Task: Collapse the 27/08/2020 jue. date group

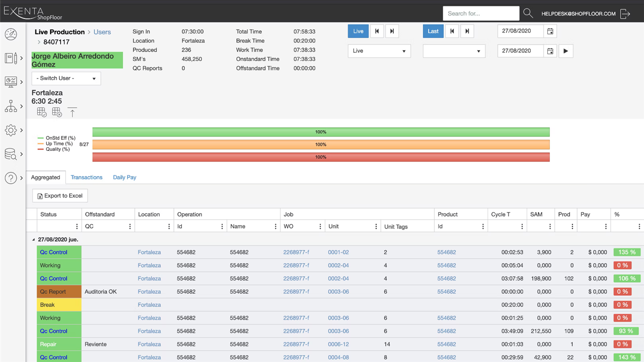Action: (x=34, y=240)
